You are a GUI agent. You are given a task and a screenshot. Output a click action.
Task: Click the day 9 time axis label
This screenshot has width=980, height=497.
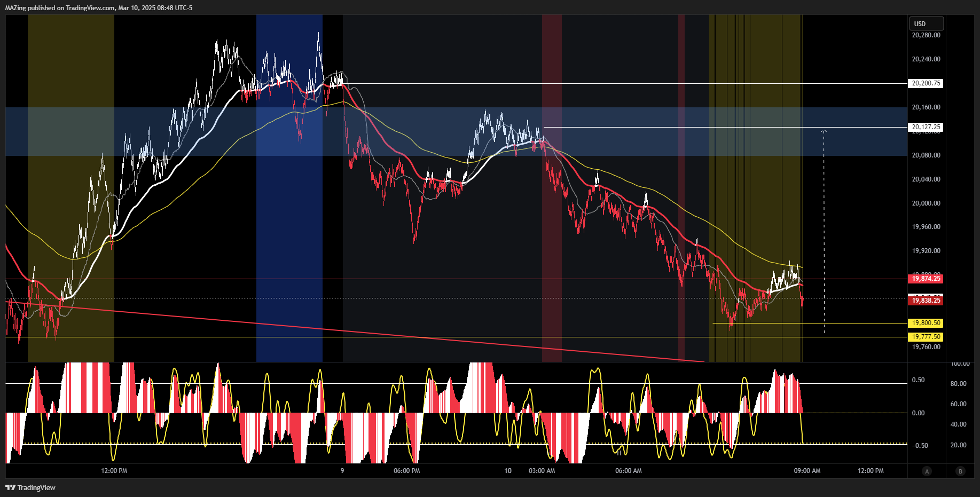(x=342, y=471)
